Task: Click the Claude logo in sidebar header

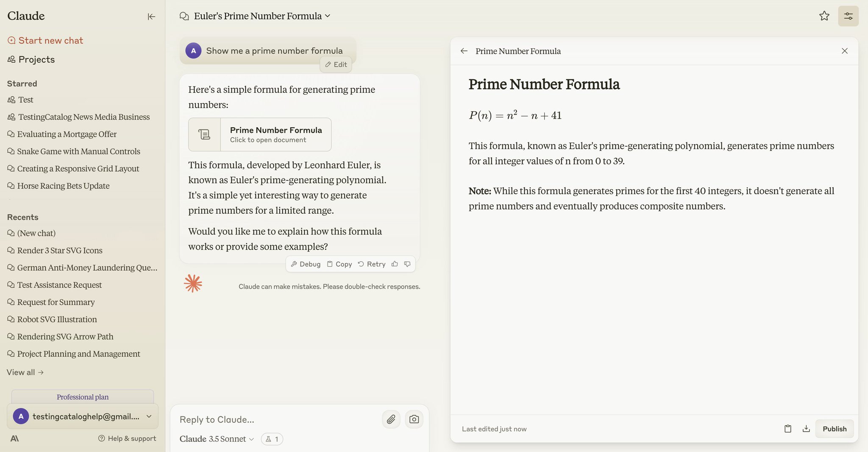Action: 26,16
